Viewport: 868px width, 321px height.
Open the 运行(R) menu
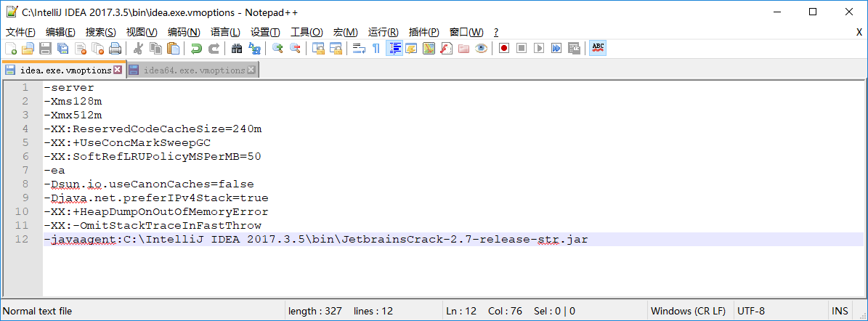pyautogui.click(x=383, y=32)
